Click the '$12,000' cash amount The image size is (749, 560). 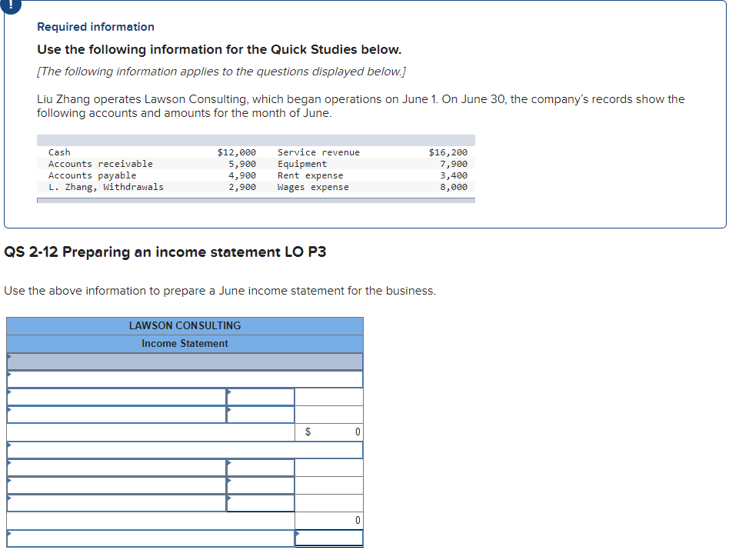click(236, 152)
